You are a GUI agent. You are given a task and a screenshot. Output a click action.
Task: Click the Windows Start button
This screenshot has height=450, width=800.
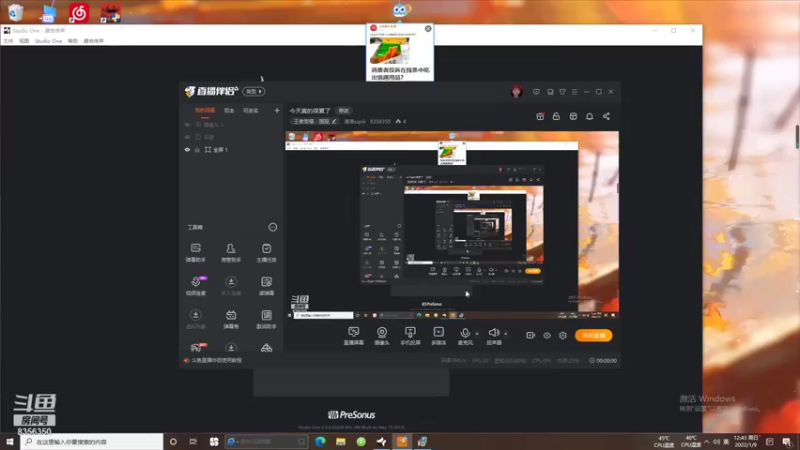(10, 441)
